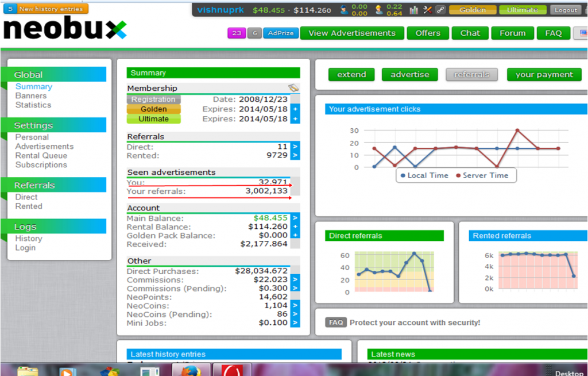Open Advertisements under Settings
The width and height of the screenshot is (588, 376).
44,147
